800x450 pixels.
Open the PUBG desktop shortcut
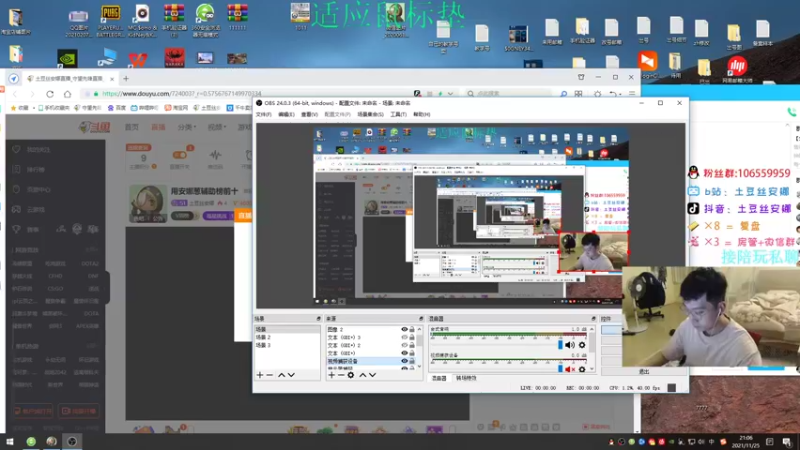(x=111, y=21)
